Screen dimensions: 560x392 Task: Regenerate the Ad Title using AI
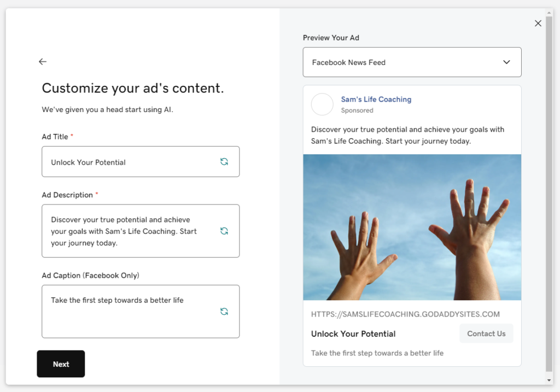pos(224,161)
